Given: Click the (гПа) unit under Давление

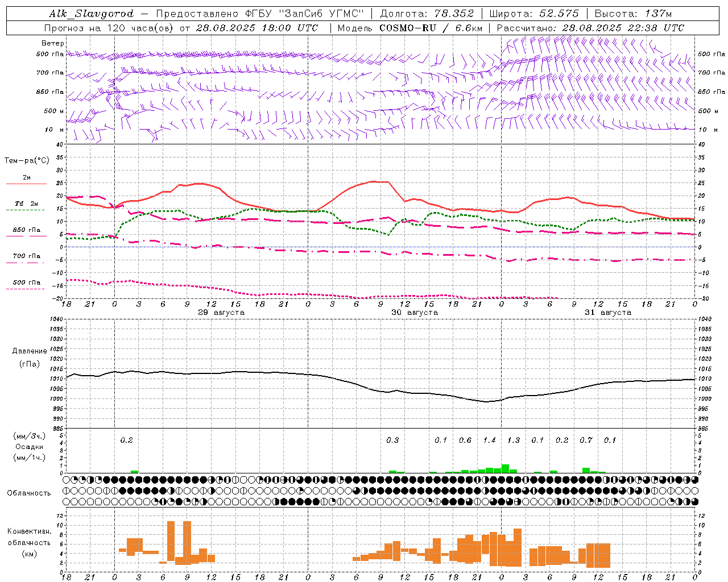Looking at the screenshot, I should click(x=30, y=364).
